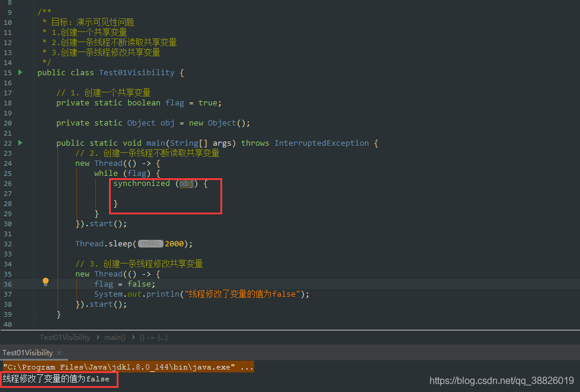Run the main method from the gutter arrow
This screenshot has width=580, height=392.
pos(20,143)
